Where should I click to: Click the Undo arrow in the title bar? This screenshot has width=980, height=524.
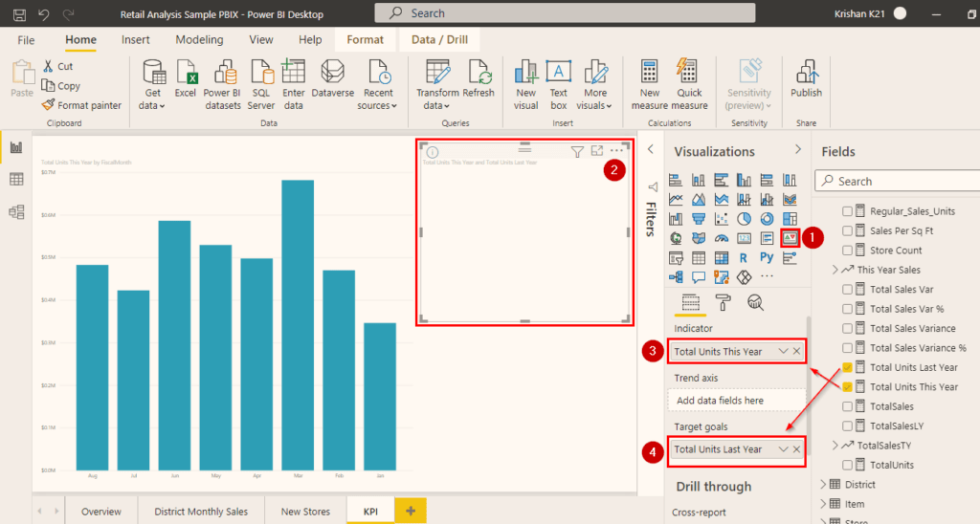(x=44, y=13)
